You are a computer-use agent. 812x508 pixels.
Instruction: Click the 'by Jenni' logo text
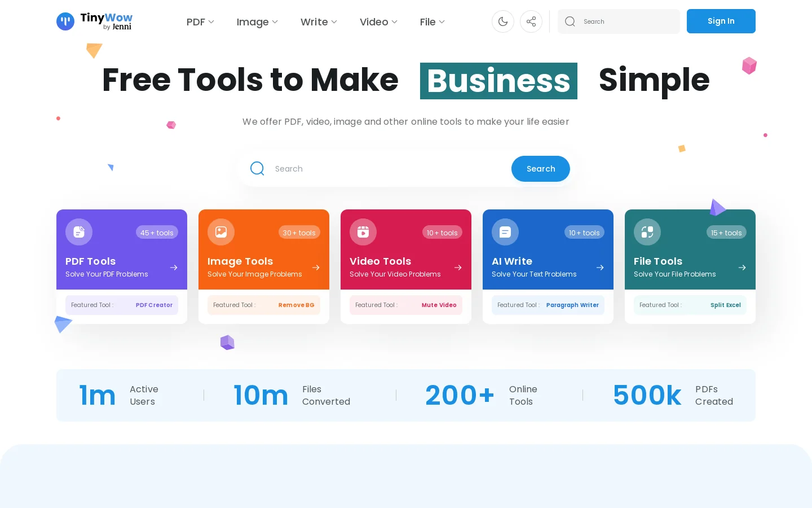click(x=117, y=27)
